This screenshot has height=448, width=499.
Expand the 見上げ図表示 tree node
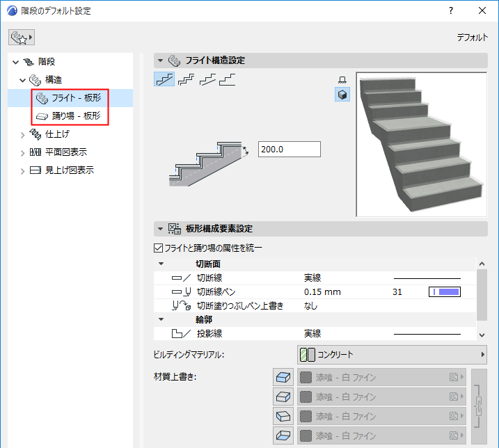pyautogui.click(x=22, y=171)
